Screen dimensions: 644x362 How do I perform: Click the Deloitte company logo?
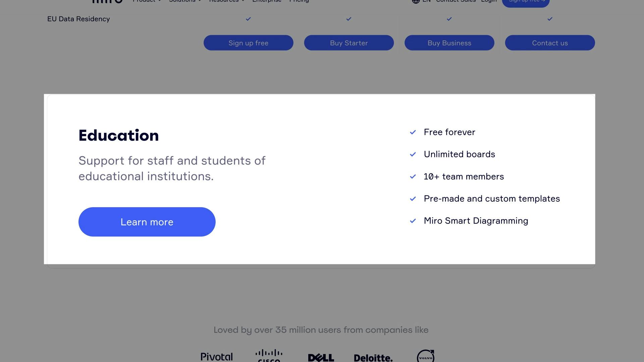point(373,357)
